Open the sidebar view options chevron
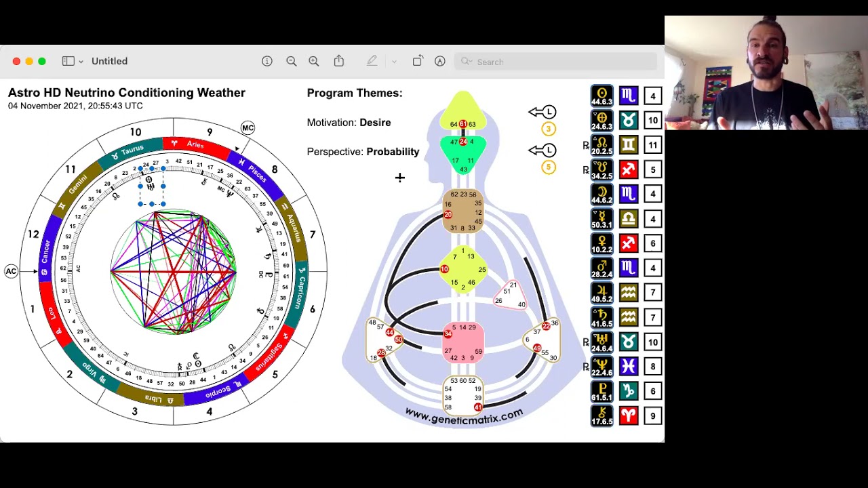Image resolution: width=868 pixels, height=488 pixels. [81, 62]
